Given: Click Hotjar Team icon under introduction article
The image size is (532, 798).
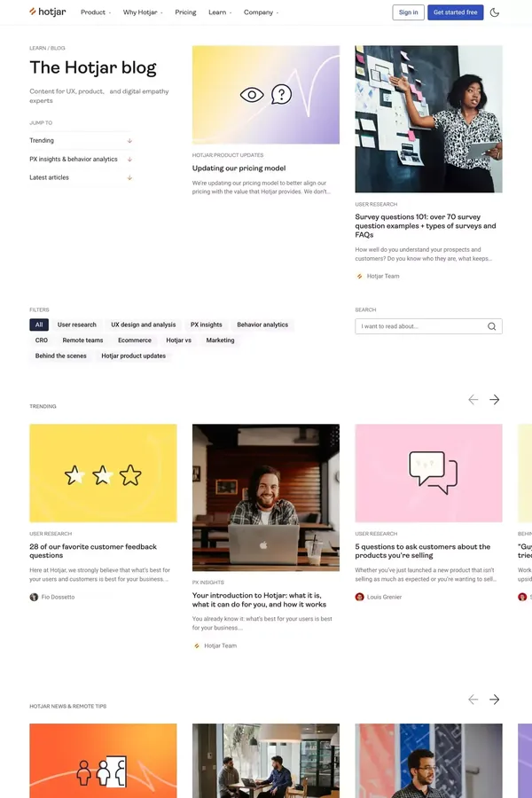Looking at the screenshot, I should click(197, 645).
